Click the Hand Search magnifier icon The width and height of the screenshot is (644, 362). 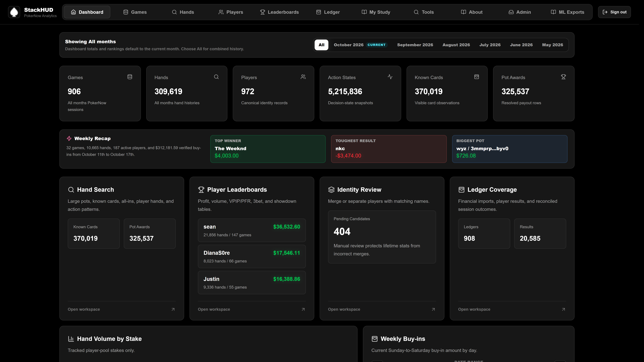[71, 190]
